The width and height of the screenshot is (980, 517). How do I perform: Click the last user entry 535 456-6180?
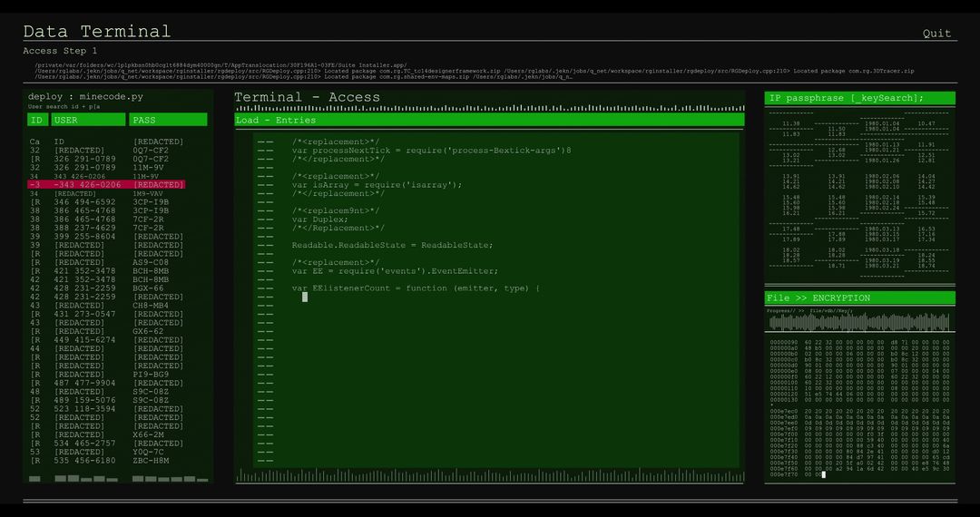click(84, 461)
